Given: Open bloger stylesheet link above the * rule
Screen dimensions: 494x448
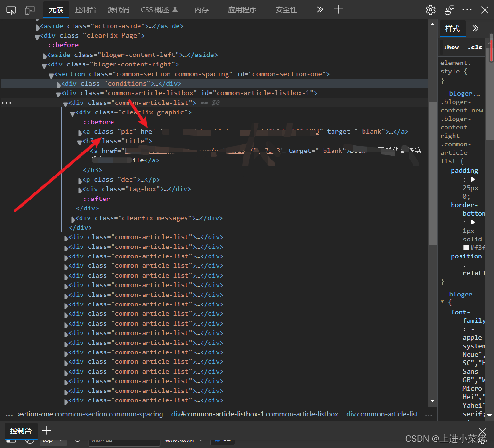Looking at the screenshot, I should (464, 295).
